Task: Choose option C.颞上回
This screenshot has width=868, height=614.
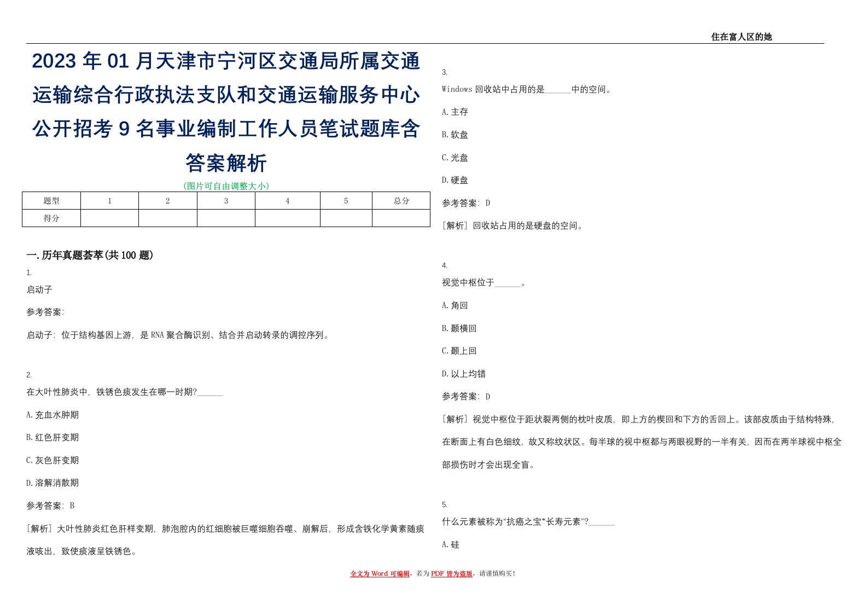Action: pos(459,351)
